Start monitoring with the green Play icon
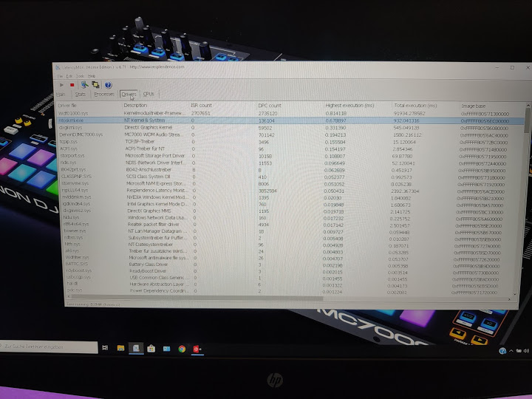The height and width of the screenshot is (399, 532). point(61,85)
